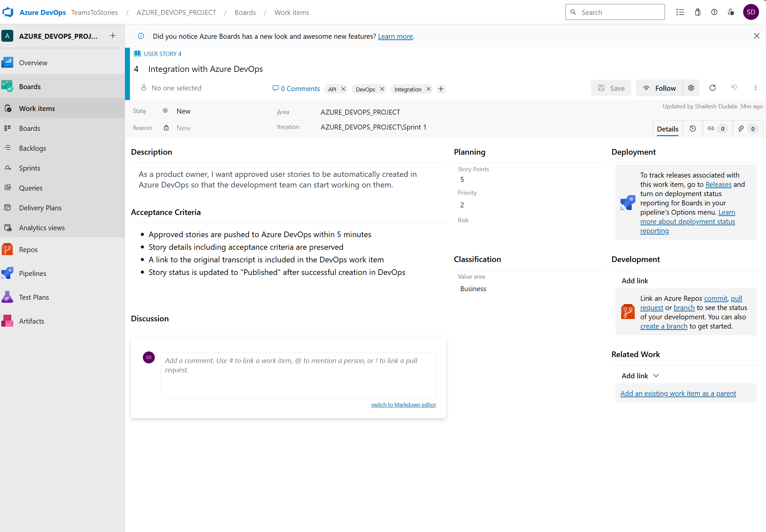
Task: Open the work item settings gear
Action: [691, 88]
